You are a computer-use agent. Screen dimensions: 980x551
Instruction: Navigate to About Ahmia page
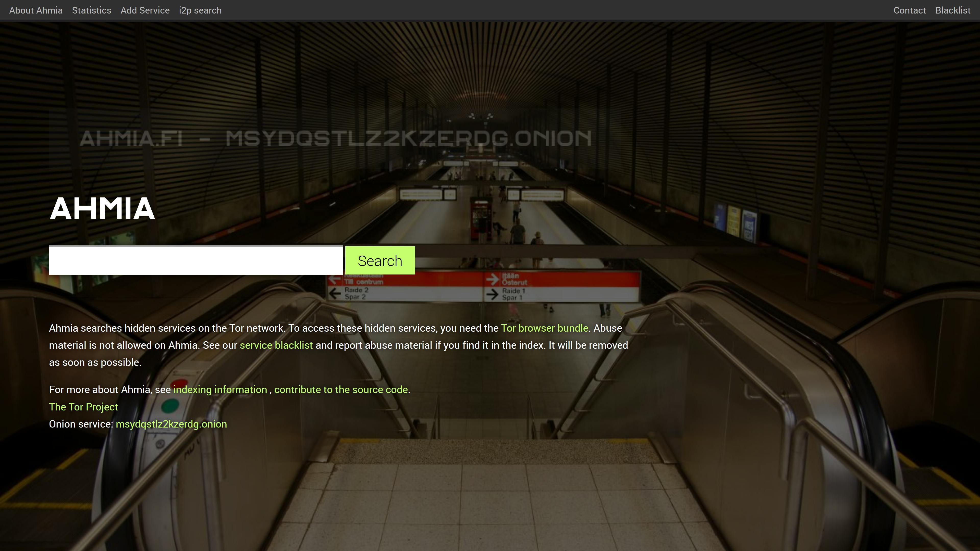coord(35,10)
